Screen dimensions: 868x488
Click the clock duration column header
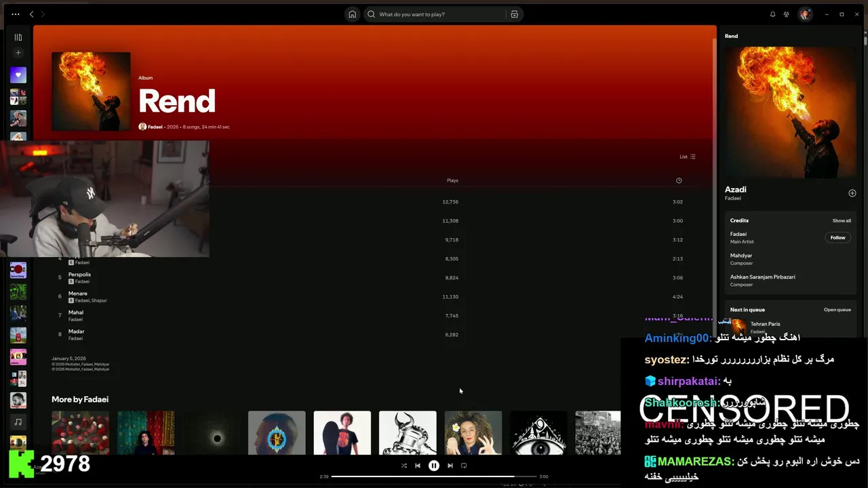coord(679,180)
